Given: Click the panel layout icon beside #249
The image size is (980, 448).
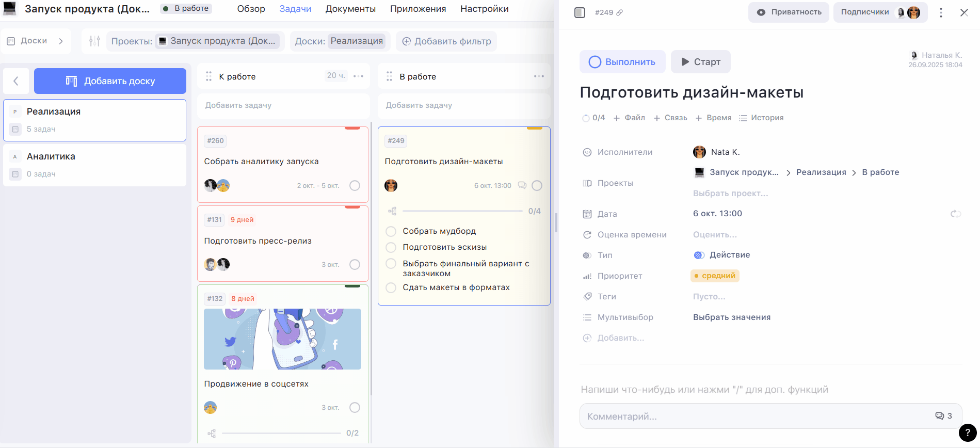Looking at the screenshot, I should [x=580, y=12].
